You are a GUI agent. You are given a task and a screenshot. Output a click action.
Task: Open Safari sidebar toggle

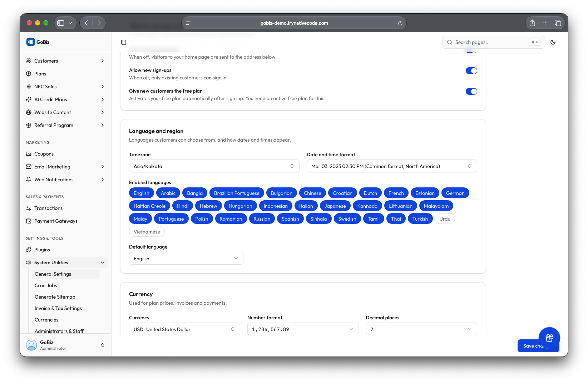(61, 23)
